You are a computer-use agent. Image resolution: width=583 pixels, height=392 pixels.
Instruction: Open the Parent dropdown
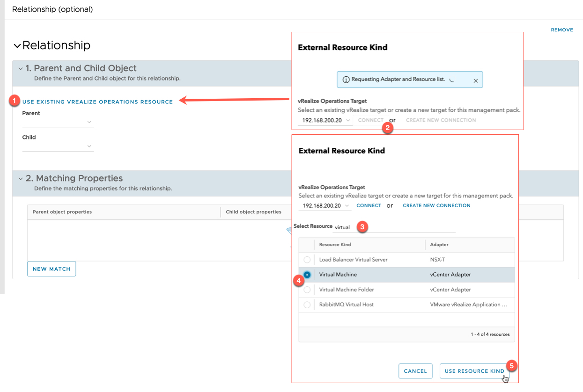(58, 122)
